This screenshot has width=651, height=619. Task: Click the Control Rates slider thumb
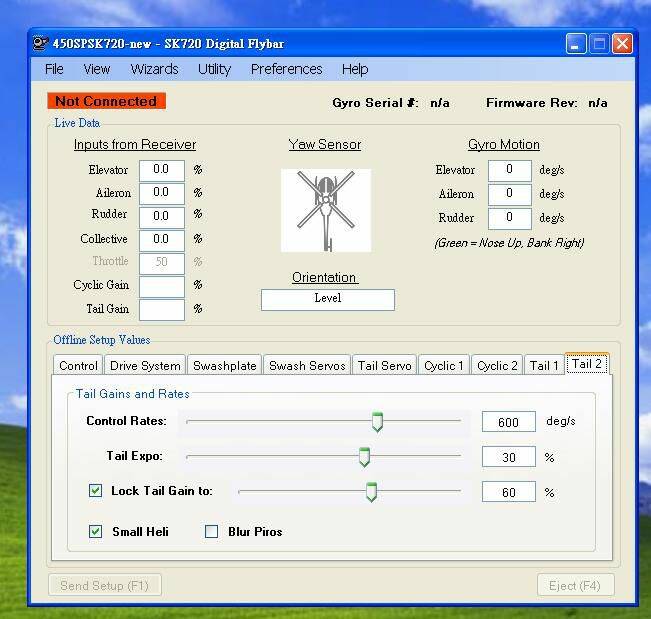pos(377,422)
